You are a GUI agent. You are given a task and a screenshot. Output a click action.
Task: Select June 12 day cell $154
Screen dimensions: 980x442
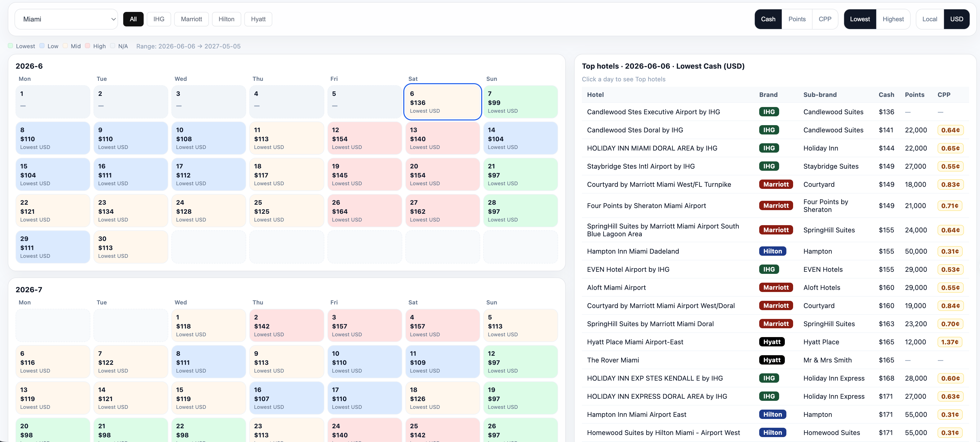364,138
